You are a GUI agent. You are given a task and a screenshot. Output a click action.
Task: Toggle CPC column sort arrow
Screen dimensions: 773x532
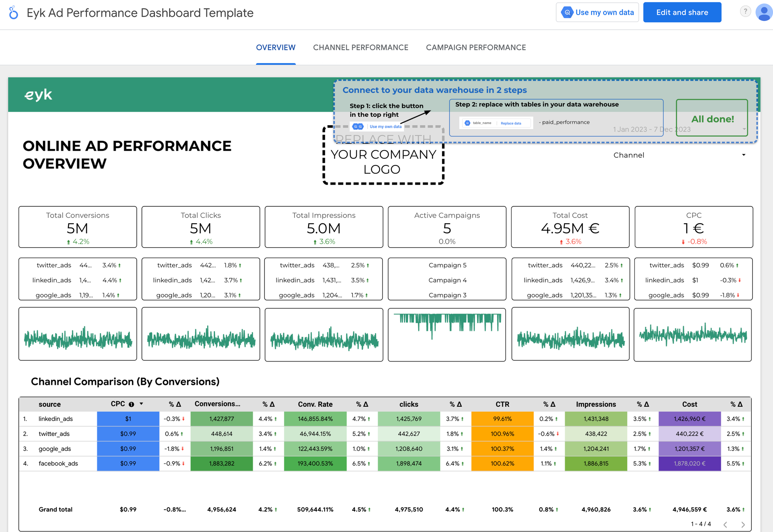(141, 404)
